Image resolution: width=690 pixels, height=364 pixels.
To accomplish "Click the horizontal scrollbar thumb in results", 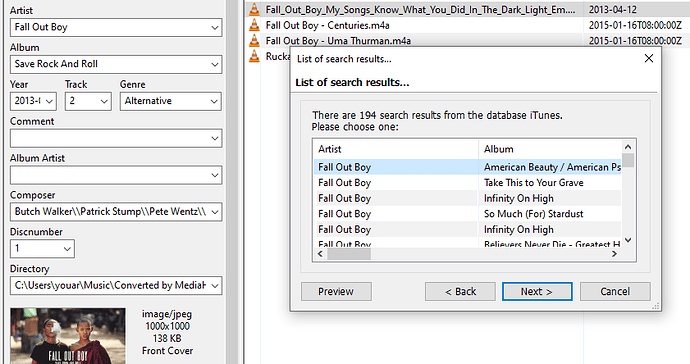I will (349, 254).
